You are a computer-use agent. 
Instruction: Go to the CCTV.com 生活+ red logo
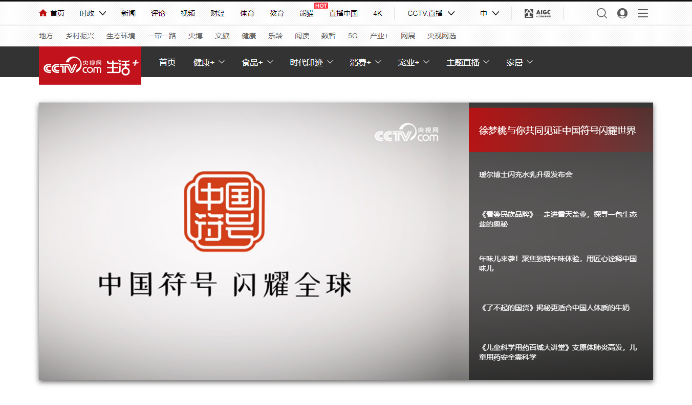pyautogui.click(x=90, y=66)
